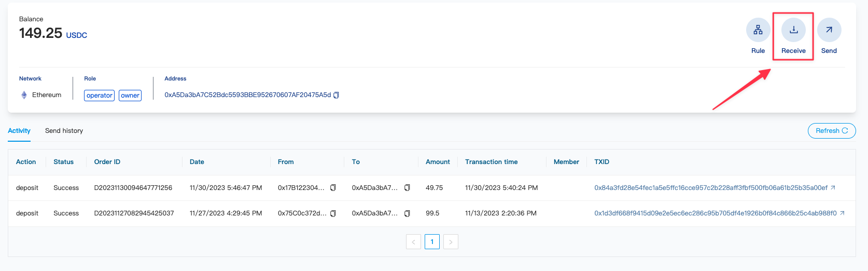868x271 pixels.
Task: Copy To address in first deposit row
Action: (x=407, y=188)
